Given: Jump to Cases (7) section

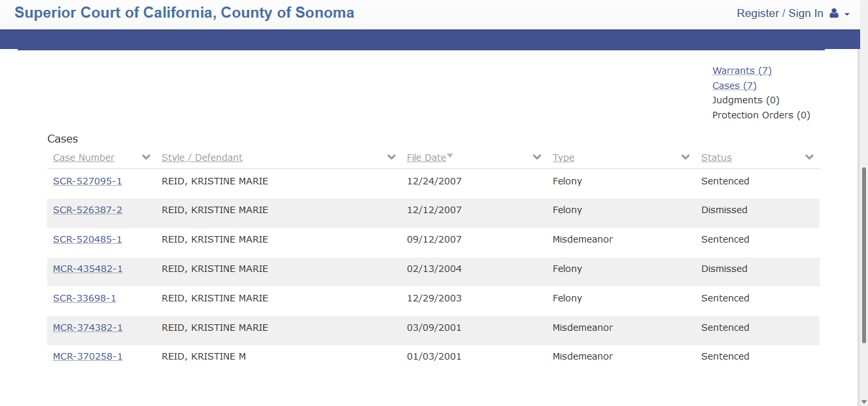Looking at the screenshot, I should (734, 86).
